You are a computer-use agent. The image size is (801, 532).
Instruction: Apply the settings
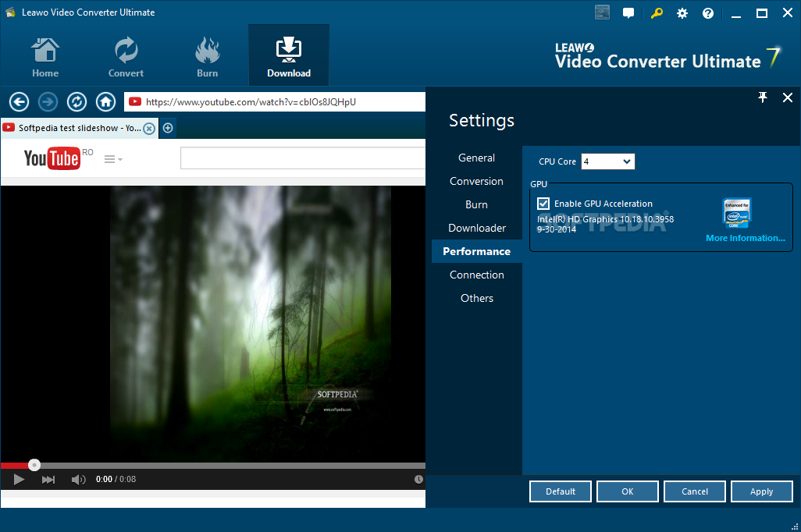tap(762, 491)
